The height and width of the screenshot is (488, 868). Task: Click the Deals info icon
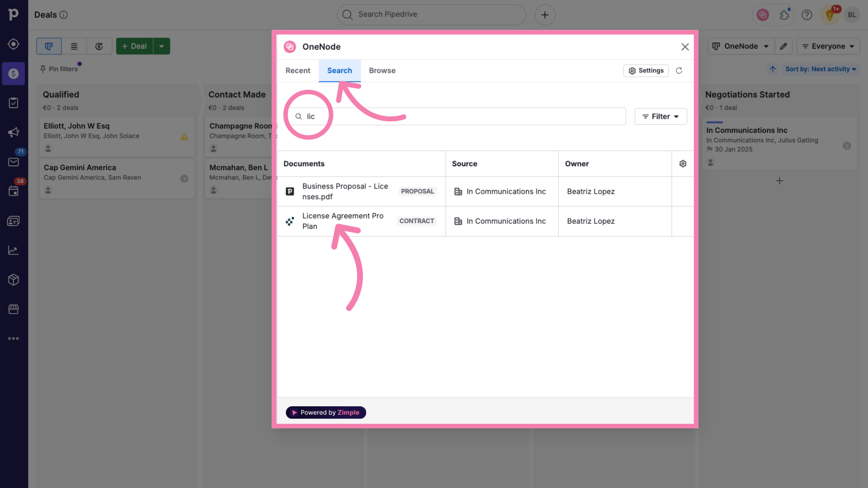coord(64,15)
